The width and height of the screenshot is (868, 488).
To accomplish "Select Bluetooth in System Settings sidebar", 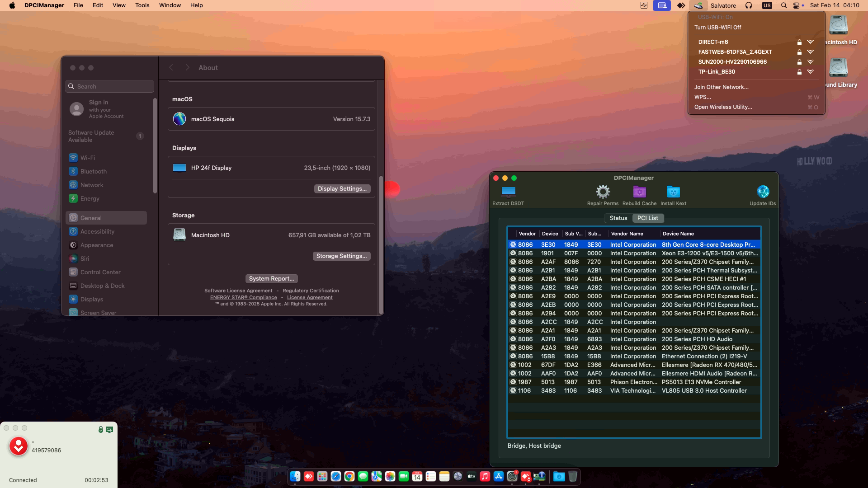I will tap(106, 172).
